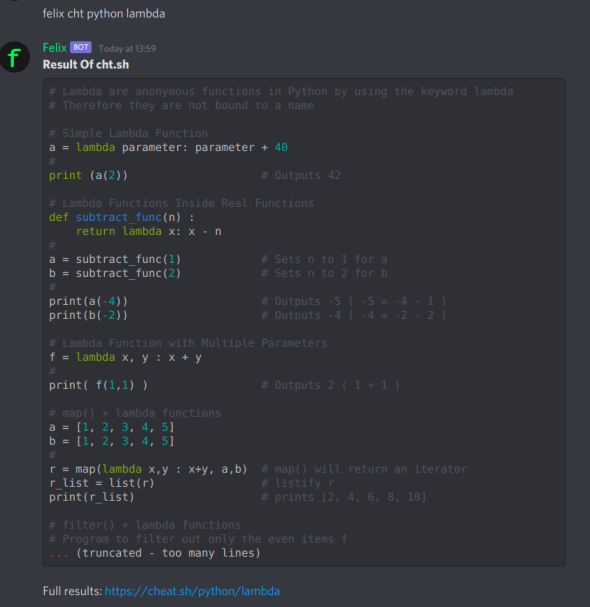This screenshot has height=607, width=590.
Task: Click the line 'r_list = list(r)'
Action: [x=102, y=483]
